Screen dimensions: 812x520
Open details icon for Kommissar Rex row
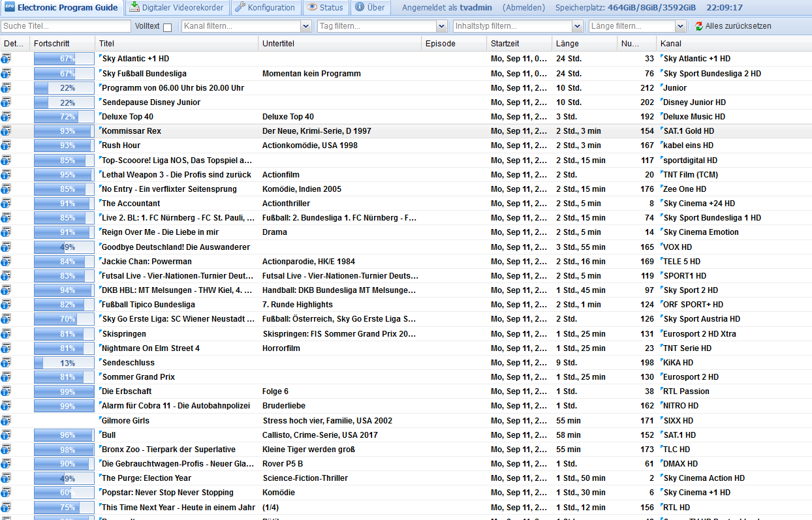7,130
